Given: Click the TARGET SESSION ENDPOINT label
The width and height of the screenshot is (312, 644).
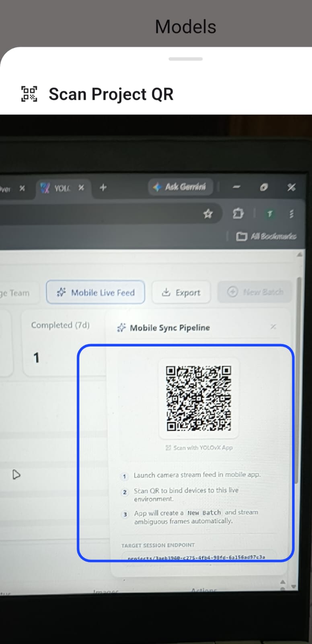Looking at the screenshot, I should pos(158,545).
